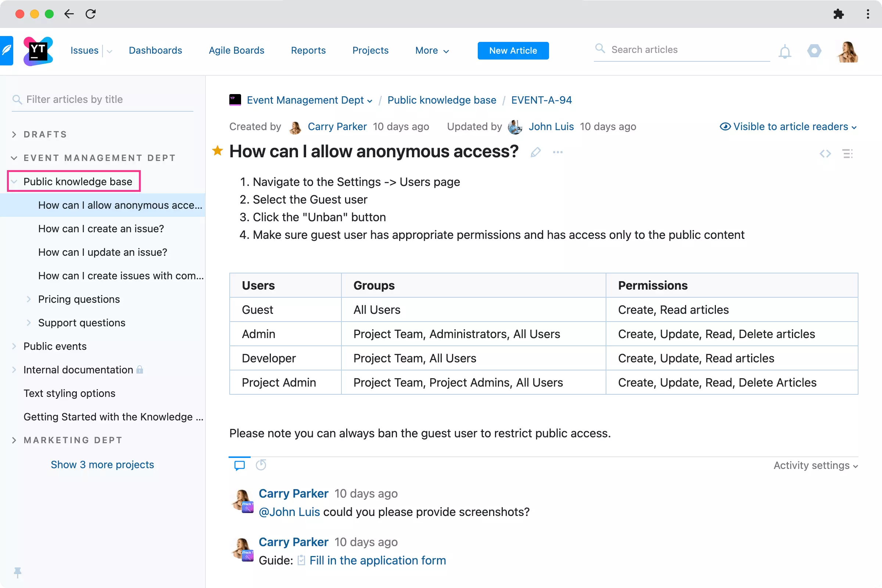882x588 pixels.
Task: Open the Issues menu
Action: (x=85, y=51)
